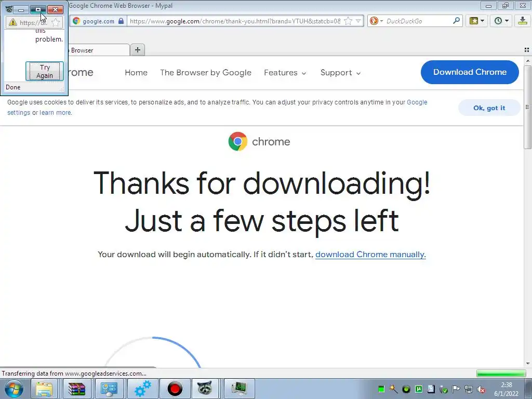Click the padlock secure connection icon
532x399 pixels.
coord(121,21)
